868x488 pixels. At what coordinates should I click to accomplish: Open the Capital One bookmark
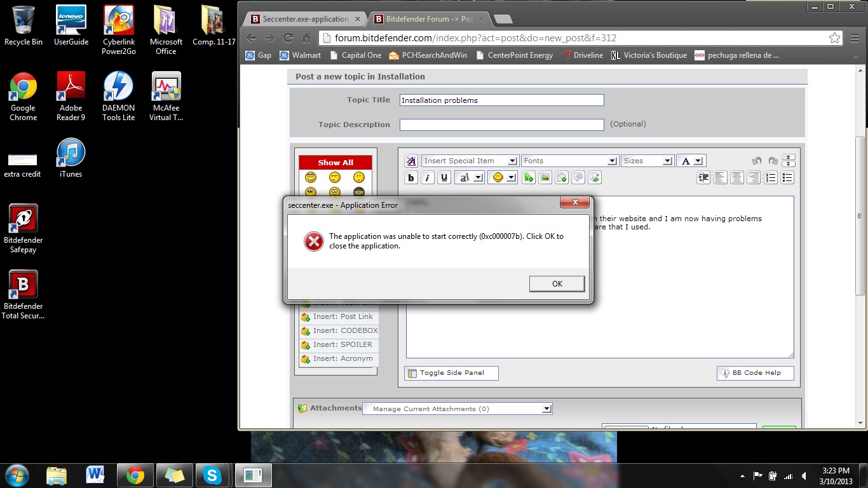(x=355, y=55)
